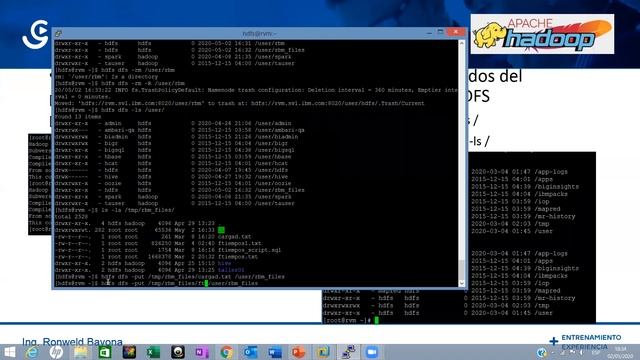Open Zoom from the taskbar
Screen dimensions: 640x360
(372, 352)
